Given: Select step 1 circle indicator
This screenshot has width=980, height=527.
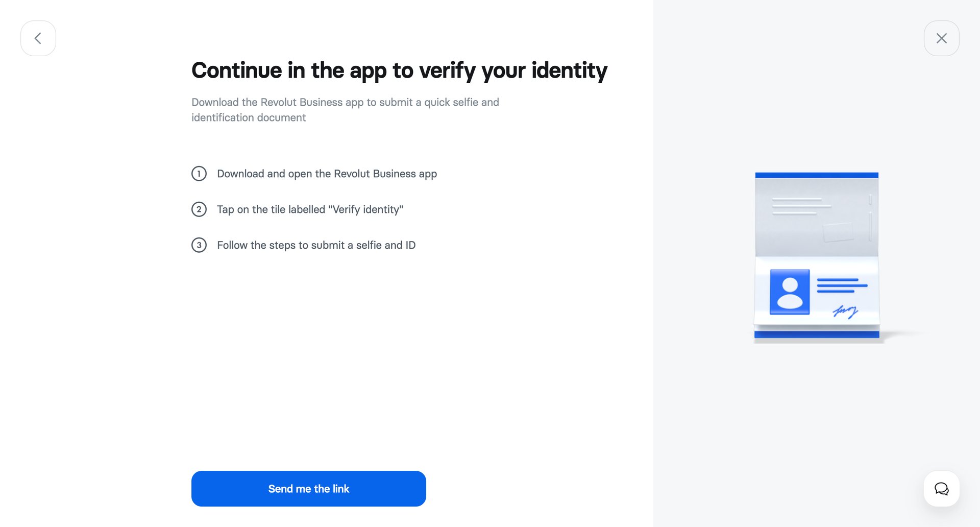Looking at the screenshot, I should click(199, 174).
